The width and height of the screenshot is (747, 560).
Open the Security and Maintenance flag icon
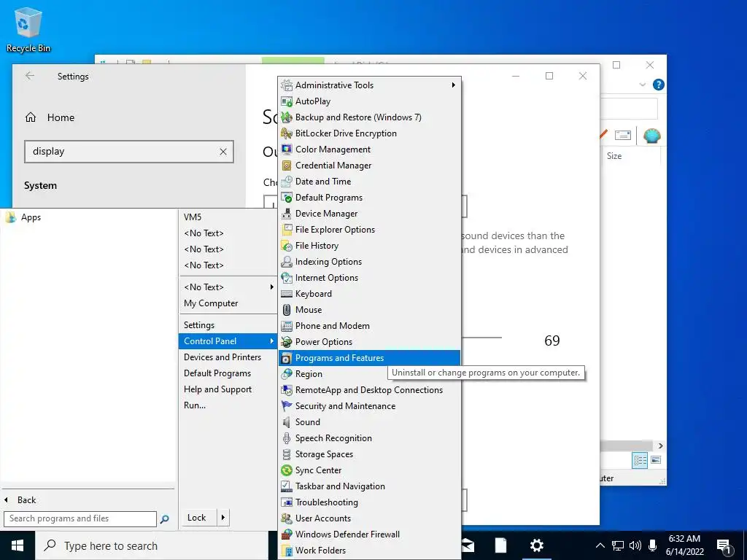(x=286, y=406)
